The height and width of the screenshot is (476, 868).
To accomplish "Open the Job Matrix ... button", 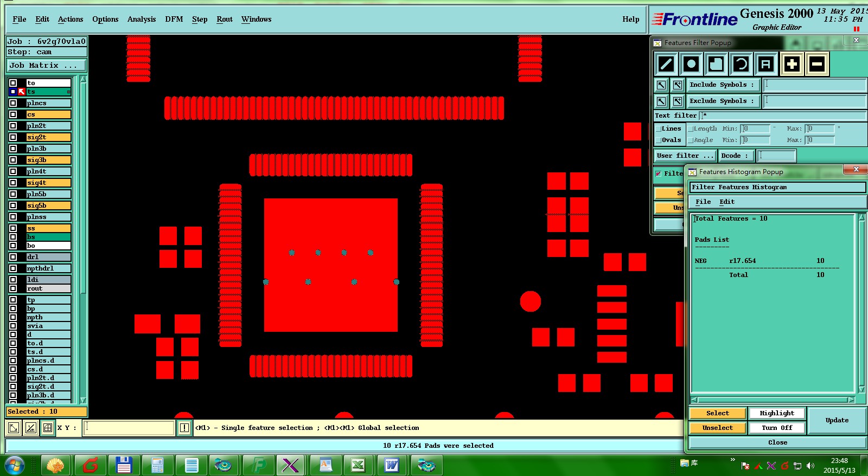I will click(47, 66).
